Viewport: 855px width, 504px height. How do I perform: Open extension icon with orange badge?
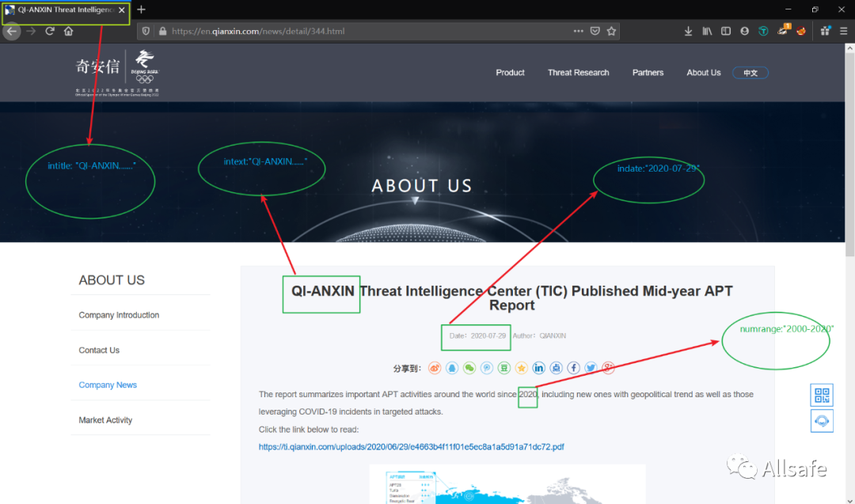coord(783,30)
